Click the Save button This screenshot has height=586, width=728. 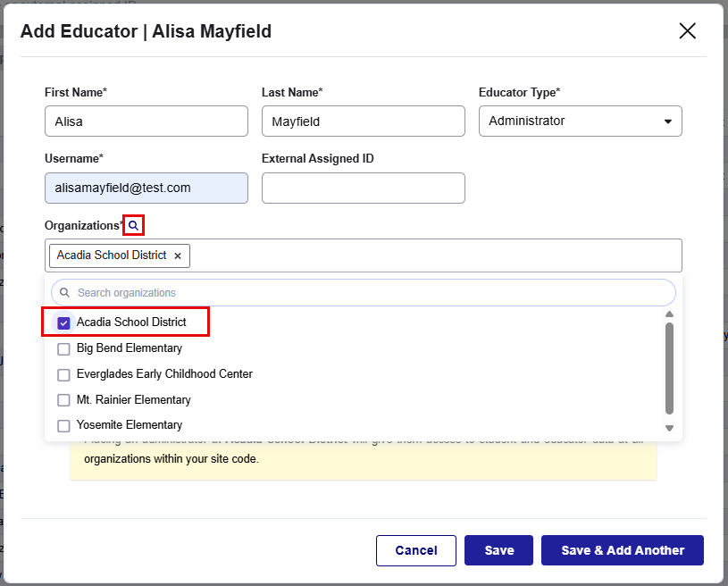tap(498, 550)
